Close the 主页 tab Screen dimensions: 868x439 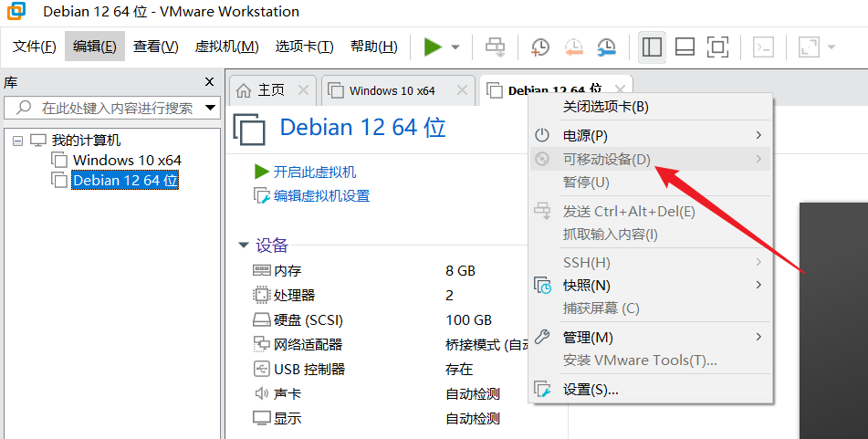[303, 90]
